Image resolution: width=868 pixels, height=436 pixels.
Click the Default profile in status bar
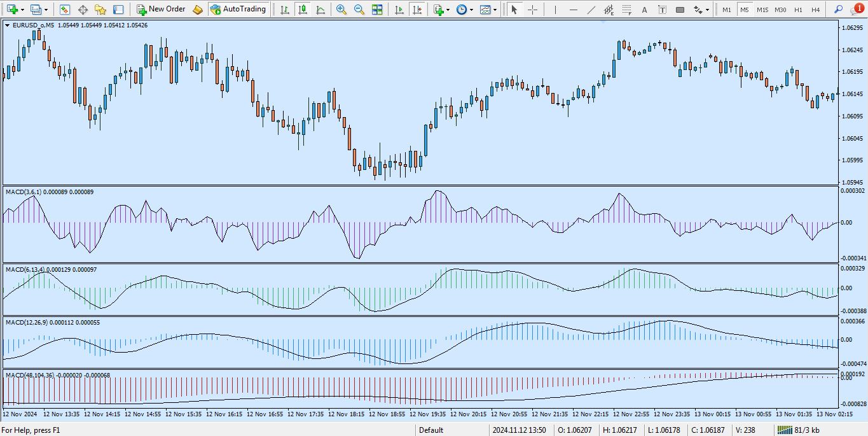(x=431, y=430)
